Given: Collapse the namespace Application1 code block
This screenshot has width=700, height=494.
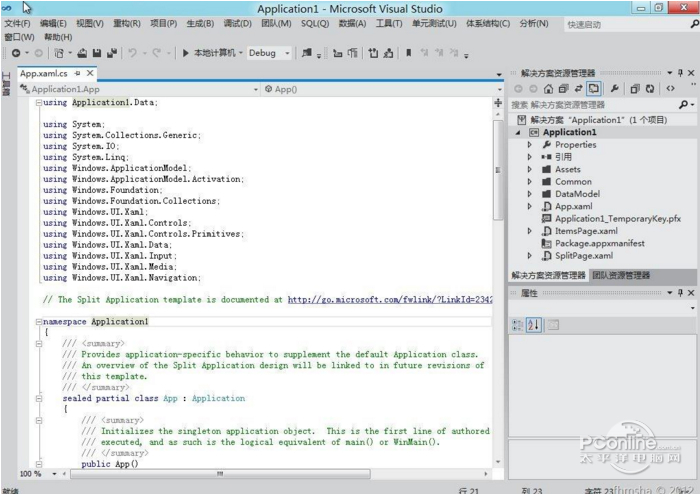Looking at the screenshot, I should pos(38,322).
